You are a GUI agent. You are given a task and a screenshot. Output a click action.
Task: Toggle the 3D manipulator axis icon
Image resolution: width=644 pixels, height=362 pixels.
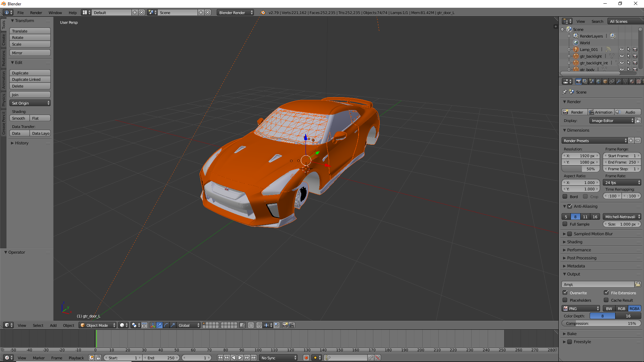153,325
